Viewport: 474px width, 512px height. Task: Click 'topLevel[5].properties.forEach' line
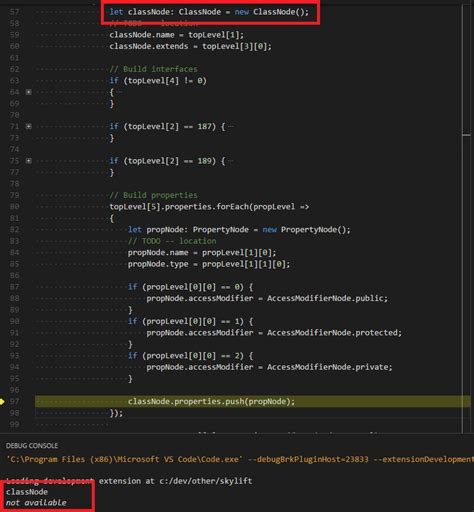click(209, 207)
